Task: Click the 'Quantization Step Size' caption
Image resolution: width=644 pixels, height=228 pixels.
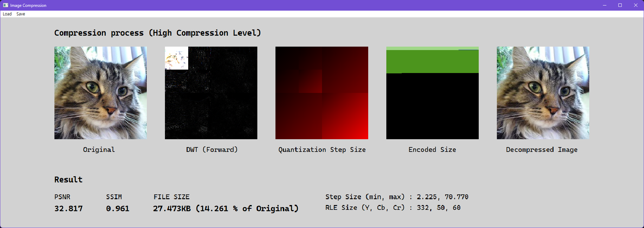Action: [x=322, y=149]
